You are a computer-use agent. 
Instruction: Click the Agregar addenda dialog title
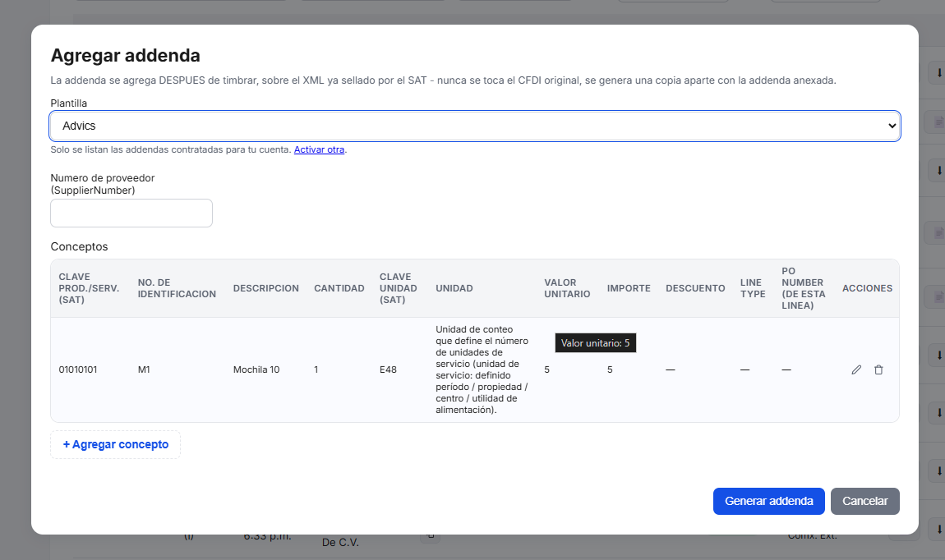click(x=126, y=55)
